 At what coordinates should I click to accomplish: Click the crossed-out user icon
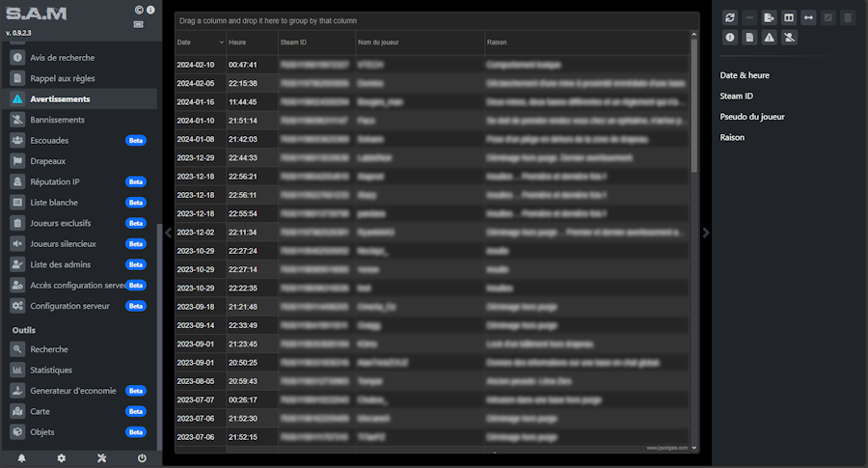(789, 38)
